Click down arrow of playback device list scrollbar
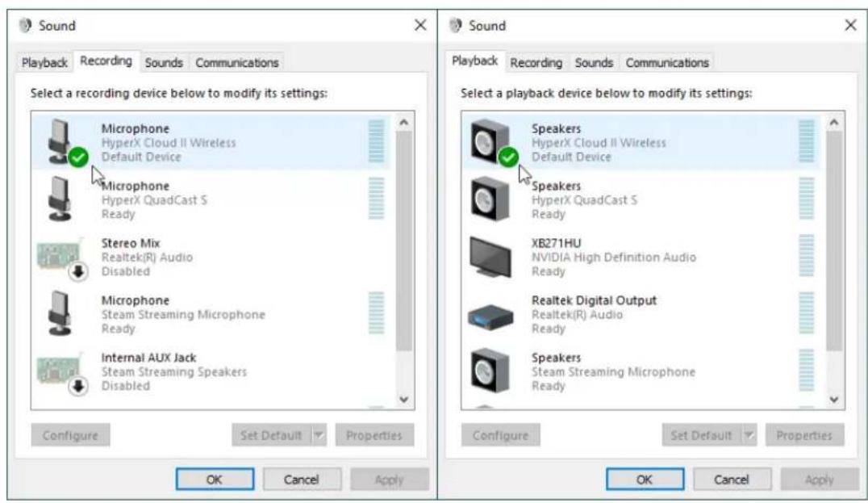This screenshot has width=868, height=503. click(x=834, y=400)
